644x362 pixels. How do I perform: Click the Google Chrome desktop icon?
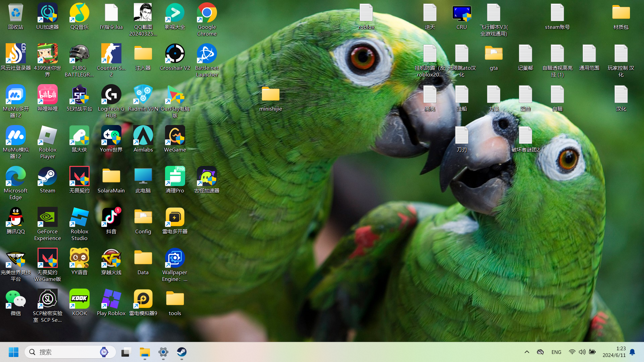(x=207, y=13)
